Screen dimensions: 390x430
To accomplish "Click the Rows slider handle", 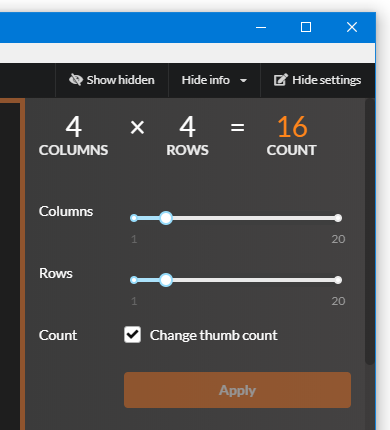I will [x=166, y=280].
